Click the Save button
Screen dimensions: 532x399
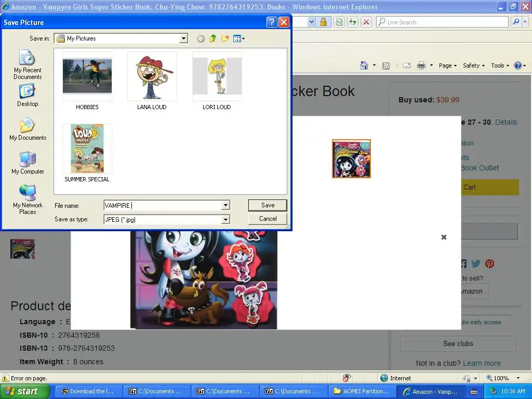point(268,205)
